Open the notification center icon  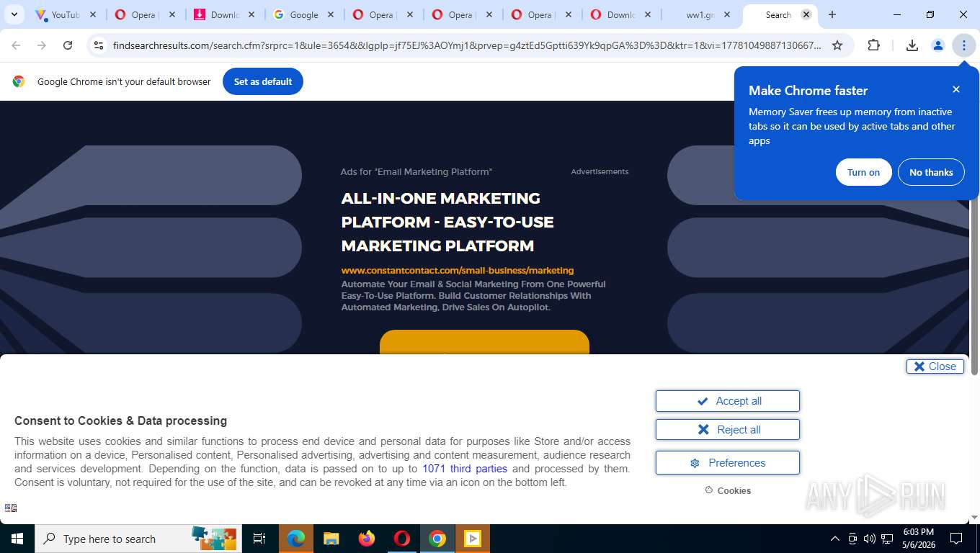(x=956, y=539)
